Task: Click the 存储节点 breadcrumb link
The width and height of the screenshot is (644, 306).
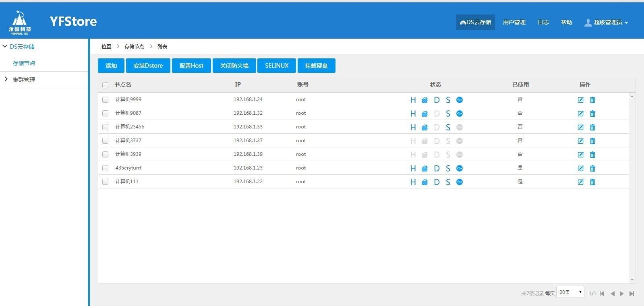Action: tap(134, 47)
